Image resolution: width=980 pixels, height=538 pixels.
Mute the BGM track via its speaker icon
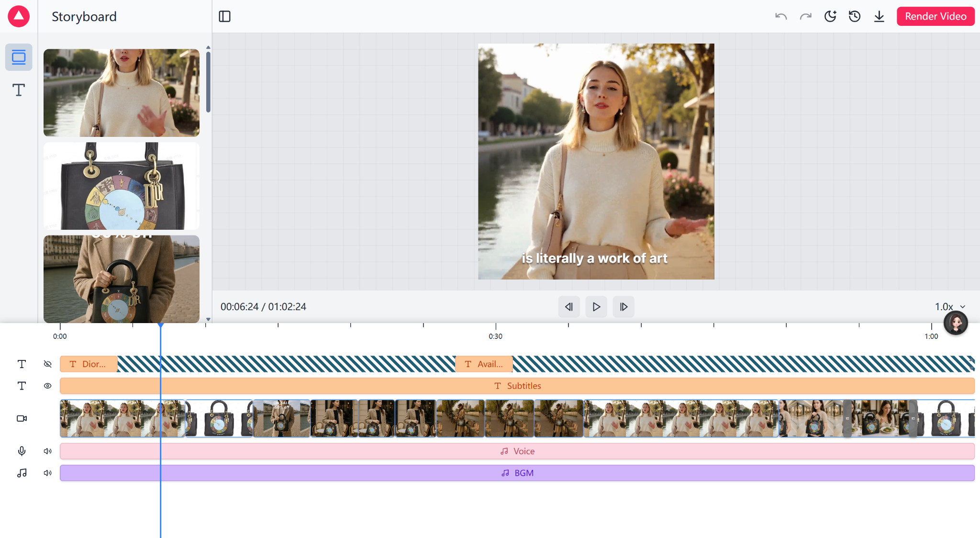(x=47, y=473)
